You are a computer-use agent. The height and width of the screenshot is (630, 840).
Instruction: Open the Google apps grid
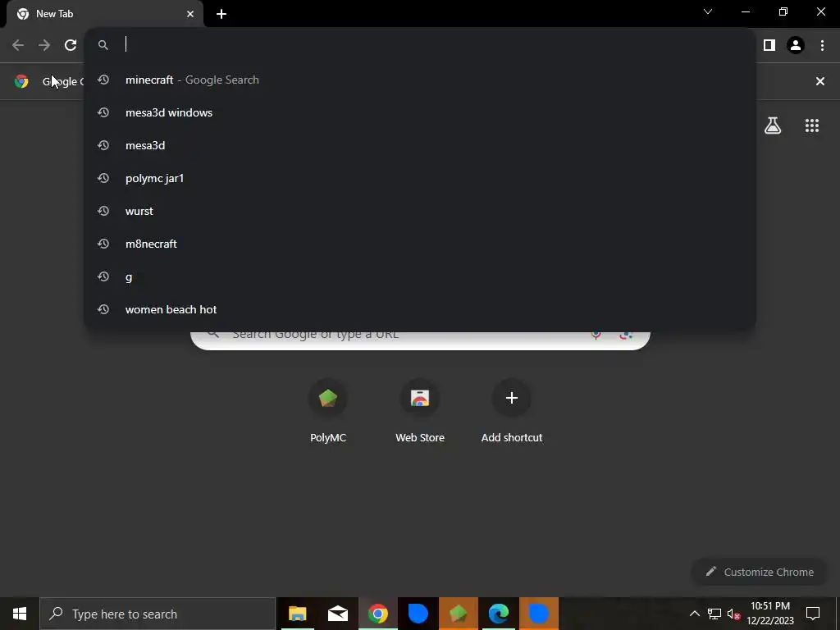point(811,126)
